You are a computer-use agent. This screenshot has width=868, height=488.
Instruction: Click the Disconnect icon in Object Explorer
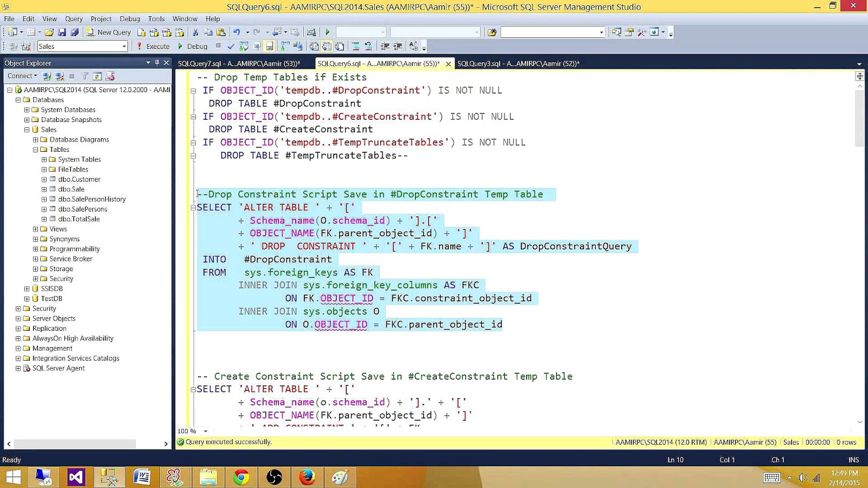click(59, 76)
